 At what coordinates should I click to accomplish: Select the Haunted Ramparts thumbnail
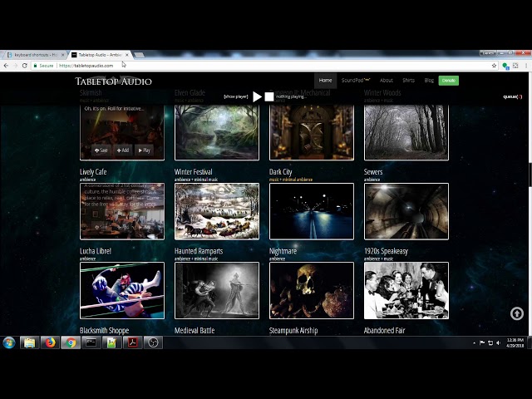(217, 290)
